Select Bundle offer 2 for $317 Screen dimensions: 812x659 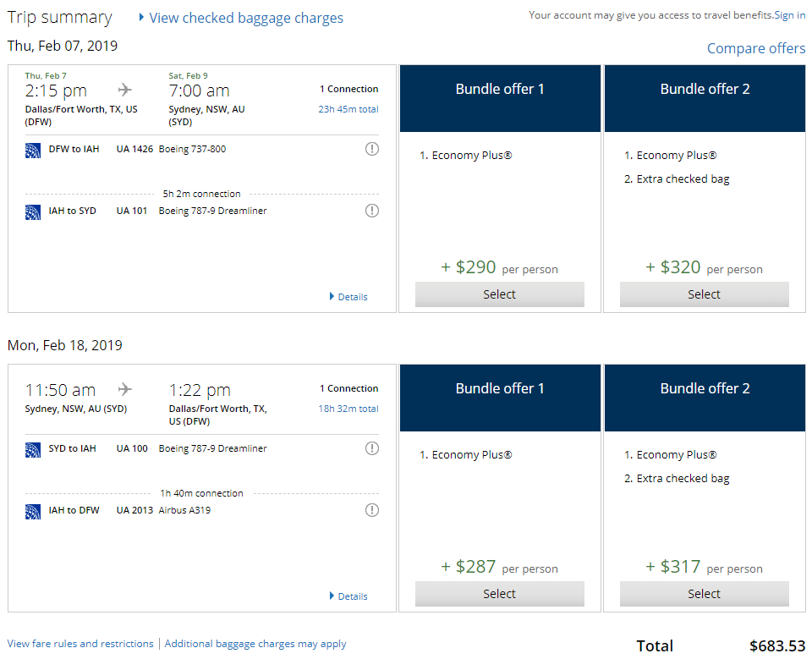(704, 594)
